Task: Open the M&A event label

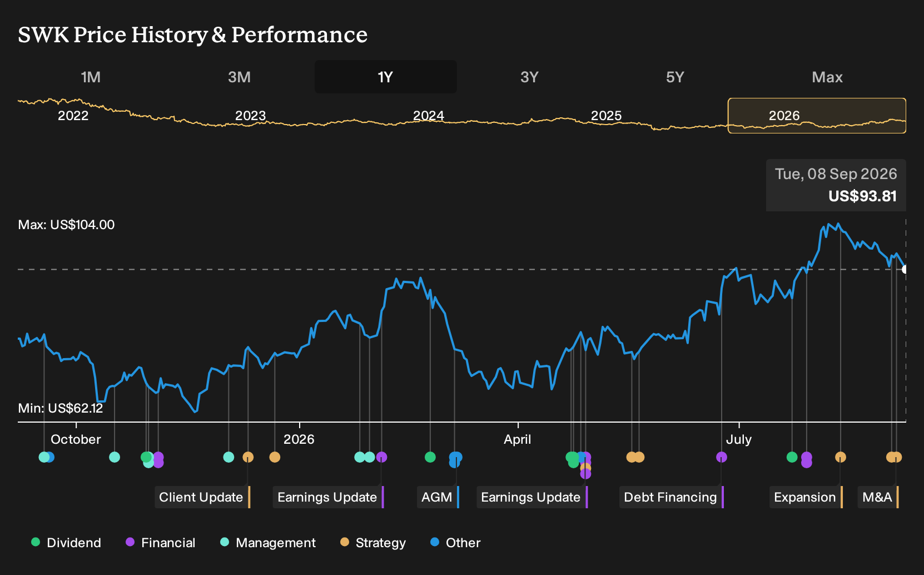Action: coord(878,497)
